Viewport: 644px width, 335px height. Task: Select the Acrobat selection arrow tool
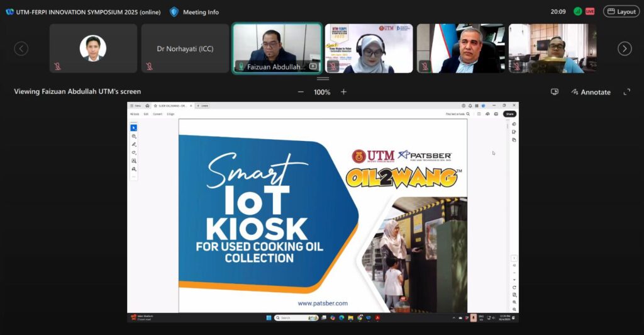134,128
